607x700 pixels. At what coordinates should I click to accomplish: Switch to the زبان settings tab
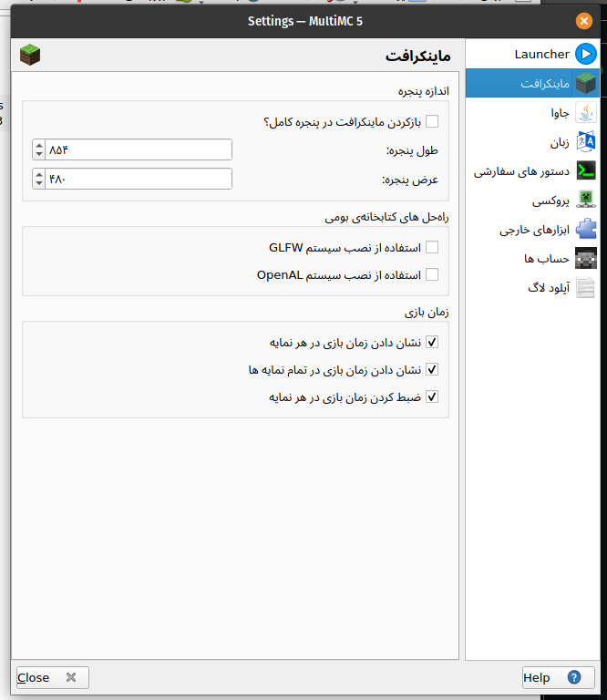[x=532, y=141]
